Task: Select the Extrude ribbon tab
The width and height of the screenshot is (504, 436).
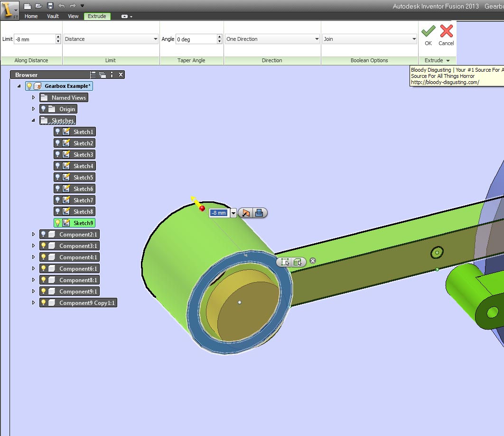Action: tap(97, 16)
